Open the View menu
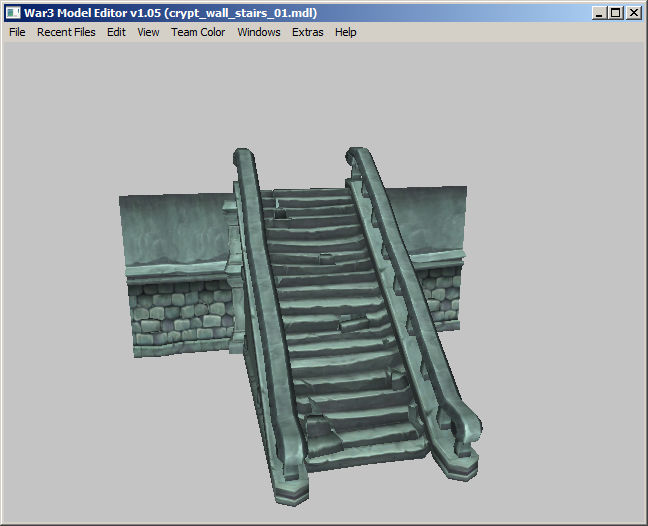 click(148, 32)
